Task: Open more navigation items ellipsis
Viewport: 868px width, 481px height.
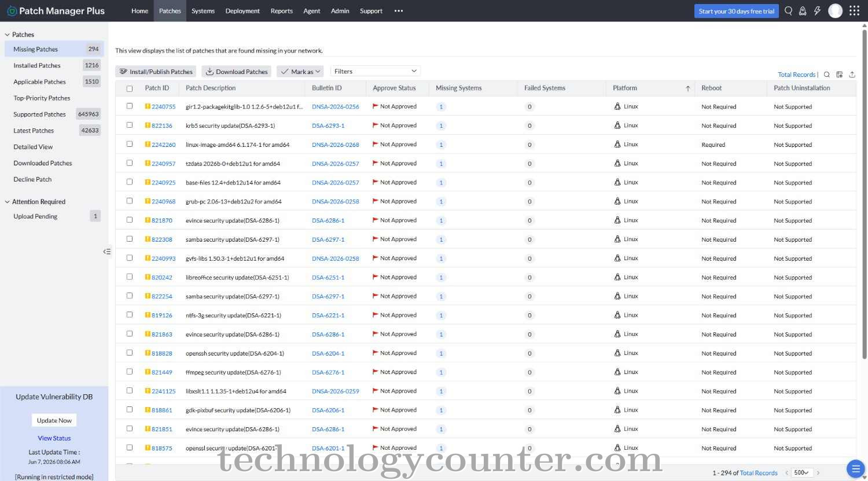Action: click(x=399, y=11)
